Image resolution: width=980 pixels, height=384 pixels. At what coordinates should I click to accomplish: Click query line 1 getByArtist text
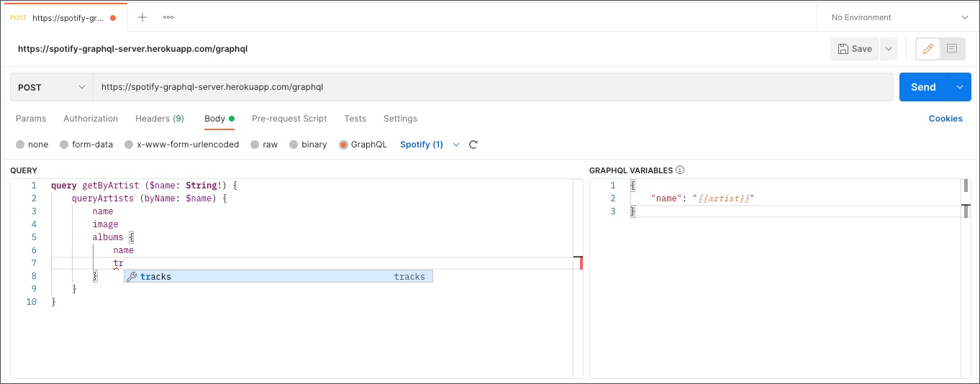(x=110, y=186)
